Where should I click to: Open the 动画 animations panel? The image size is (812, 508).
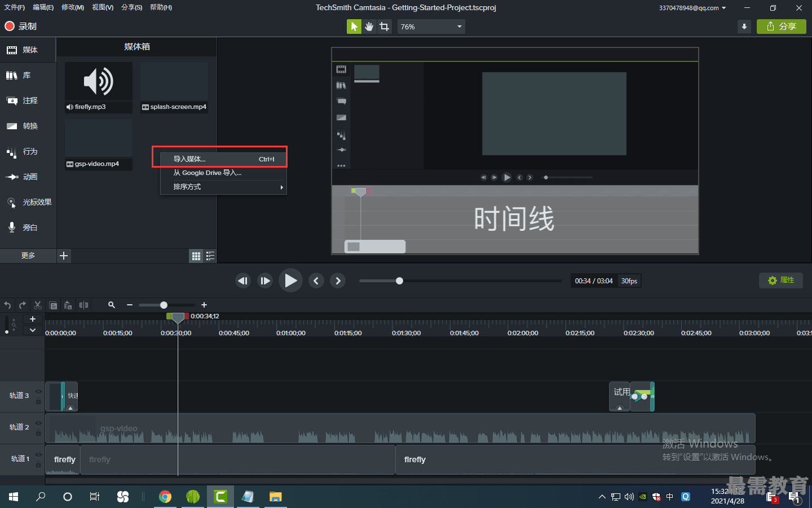pos(28,177)
